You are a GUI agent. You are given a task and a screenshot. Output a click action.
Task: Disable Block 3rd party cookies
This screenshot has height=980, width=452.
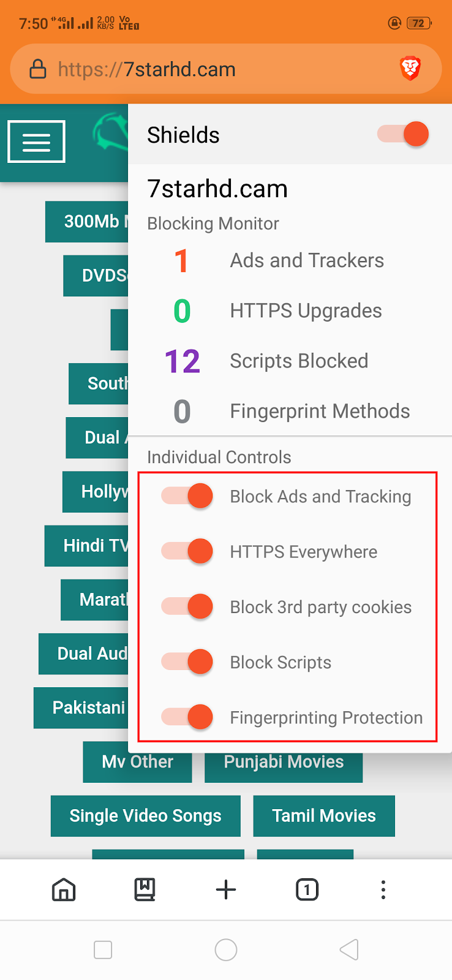(187, 606)
